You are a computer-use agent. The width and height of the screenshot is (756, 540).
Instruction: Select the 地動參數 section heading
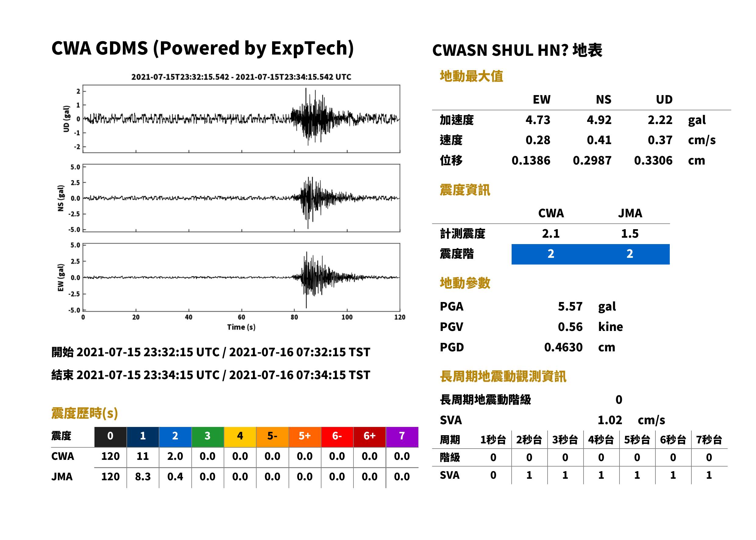coord(465,283)
